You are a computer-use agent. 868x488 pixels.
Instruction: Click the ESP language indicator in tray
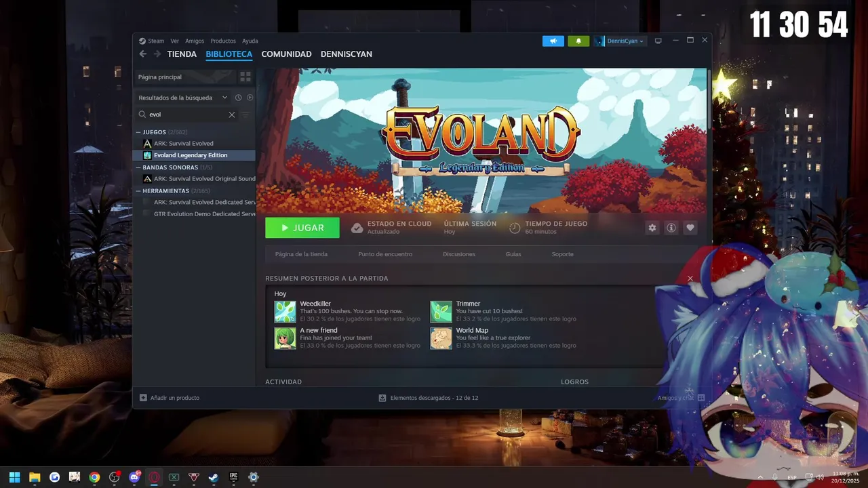point(792,477)
